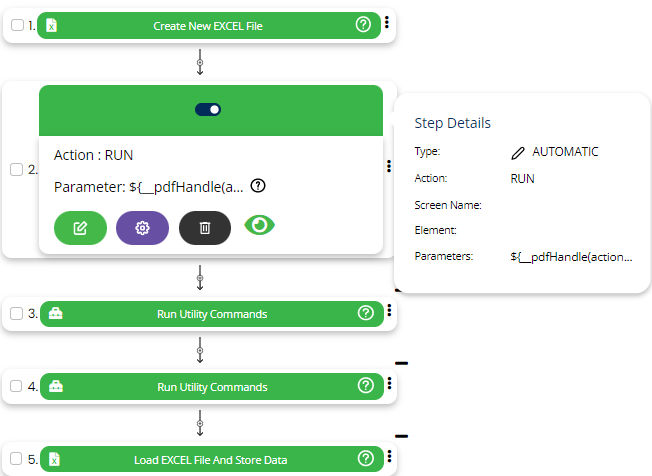
Task: Click help icon beside the Parameter text
Action: (258, 186)
